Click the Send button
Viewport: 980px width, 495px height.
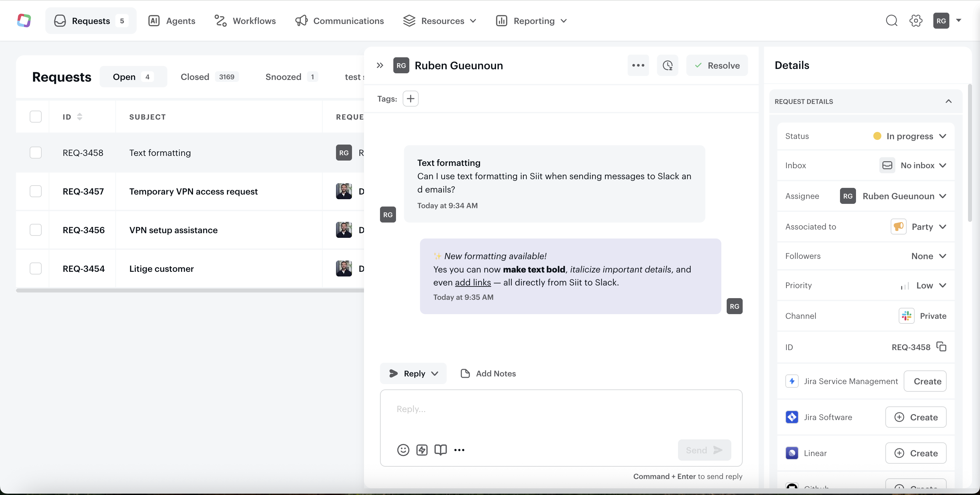[704, 450]
